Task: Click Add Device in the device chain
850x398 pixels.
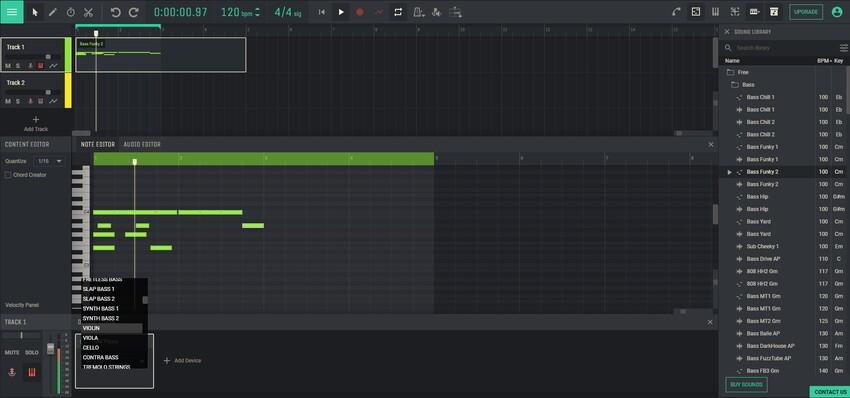Action: click(x=182, y=361)
